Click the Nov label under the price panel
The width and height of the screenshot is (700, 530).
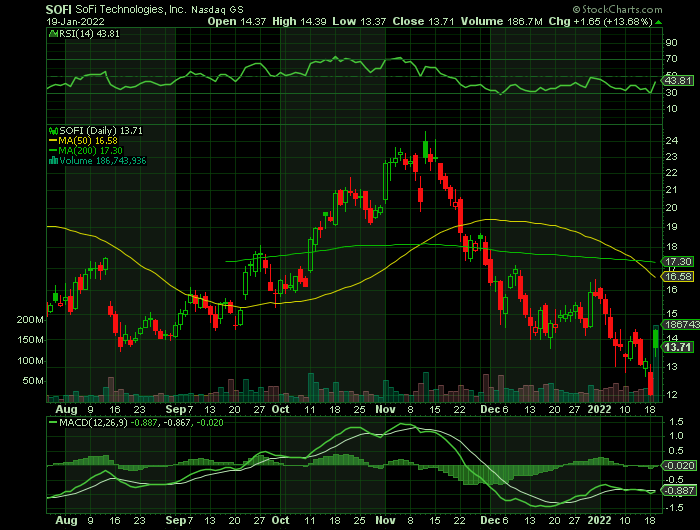(x=385, y=409)
